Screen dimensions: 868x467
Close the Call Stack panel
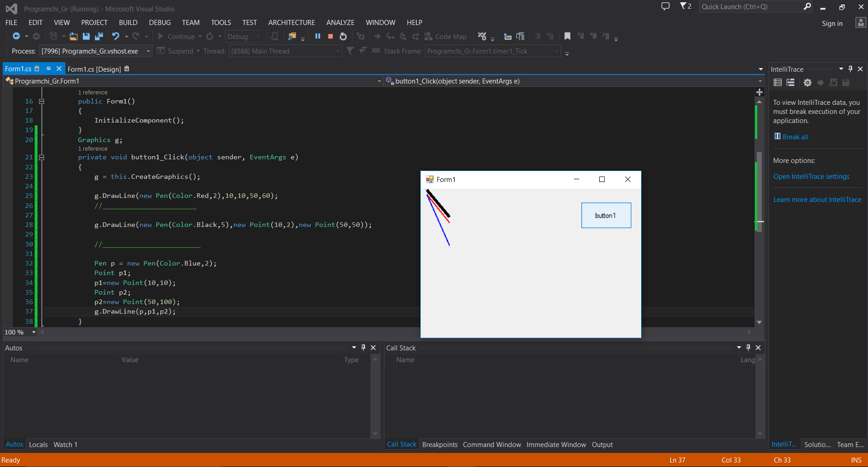point(758,348)
